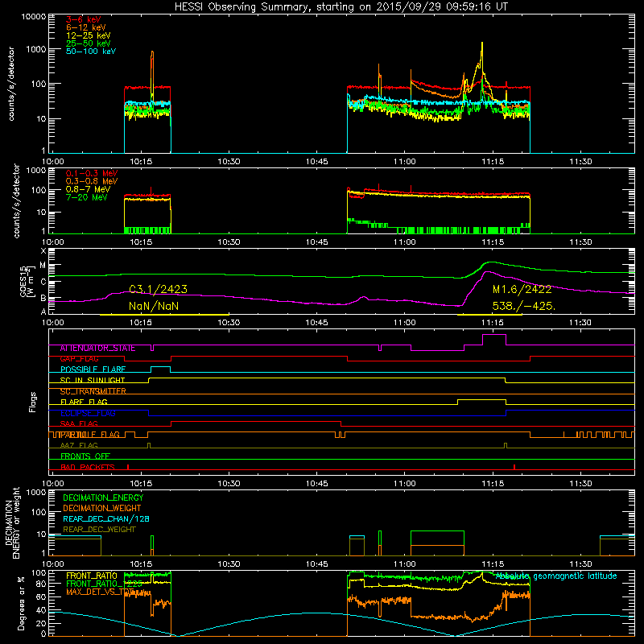Image resolution: width=644 pixels, height=644 pixels.
Task: Click the FLARE_FLAG label
Action: [x=84, y=402]
